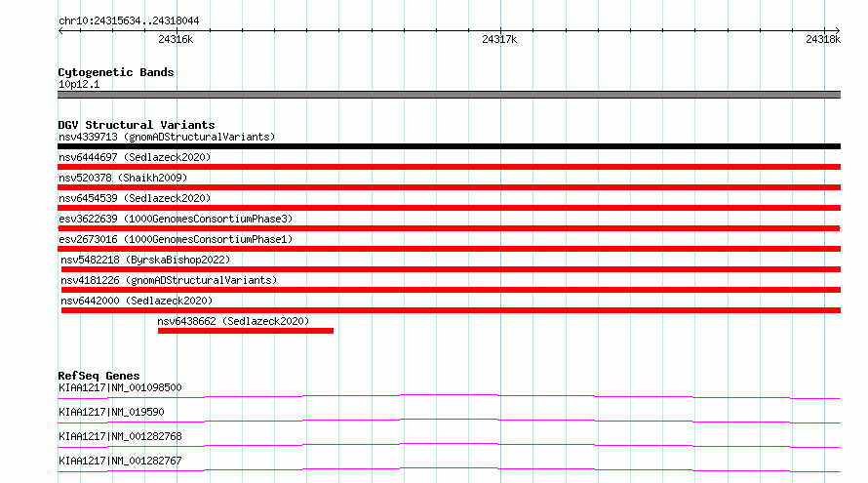Click variant label nsv4181226 (gnomADStructuralVariants)
The image size is (868, 483).
[x=169, y=280]
